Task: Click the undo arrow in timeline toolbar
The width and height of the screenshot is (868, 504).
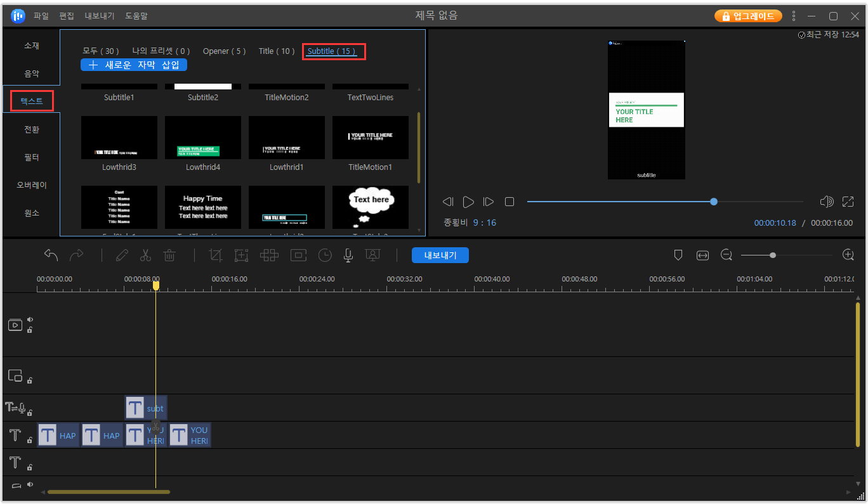Action: pyautogui.click(x=51, y=255)
